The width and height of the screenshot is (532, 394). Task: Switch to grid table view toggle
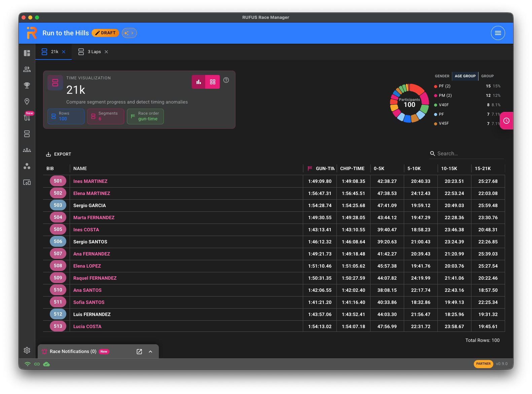point(213,82)
